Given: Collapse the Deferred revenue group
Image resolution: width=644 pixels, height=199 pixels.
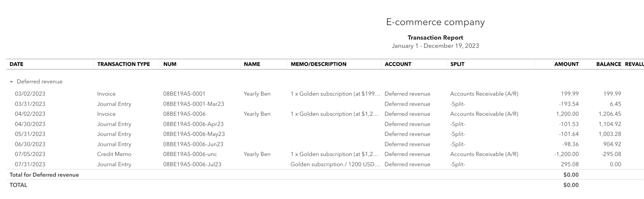Looking at the screenshot, I should coord(12,82).
